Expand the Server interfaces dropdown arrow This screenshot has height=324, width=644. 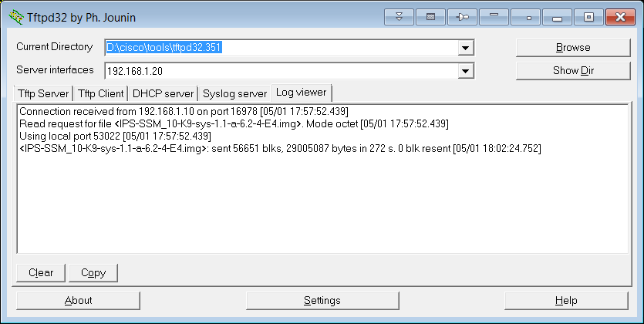coord(465,71)
